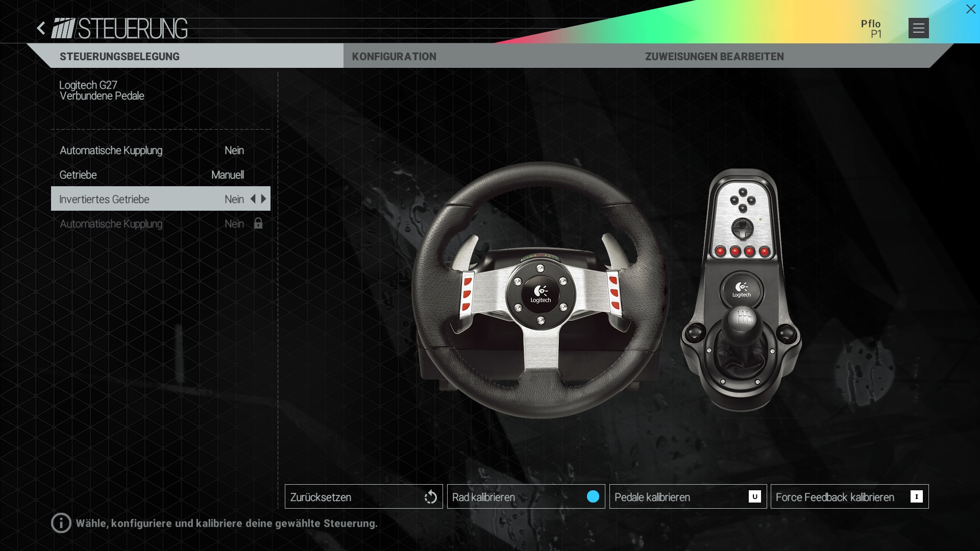Select the Getriebe Manuell row
The width and height of the screenshot is (980, 551).
pyautogui.click(x=161, y=175)
